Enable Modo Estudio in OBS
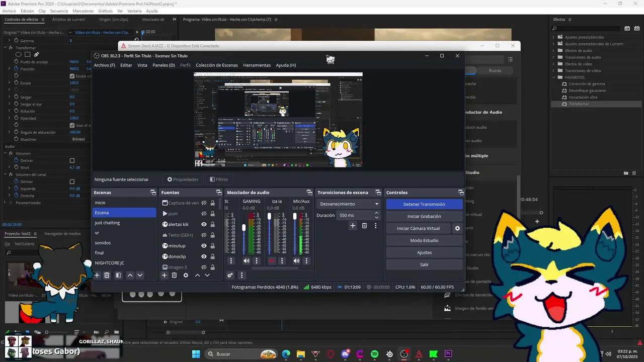 point(424,240)
